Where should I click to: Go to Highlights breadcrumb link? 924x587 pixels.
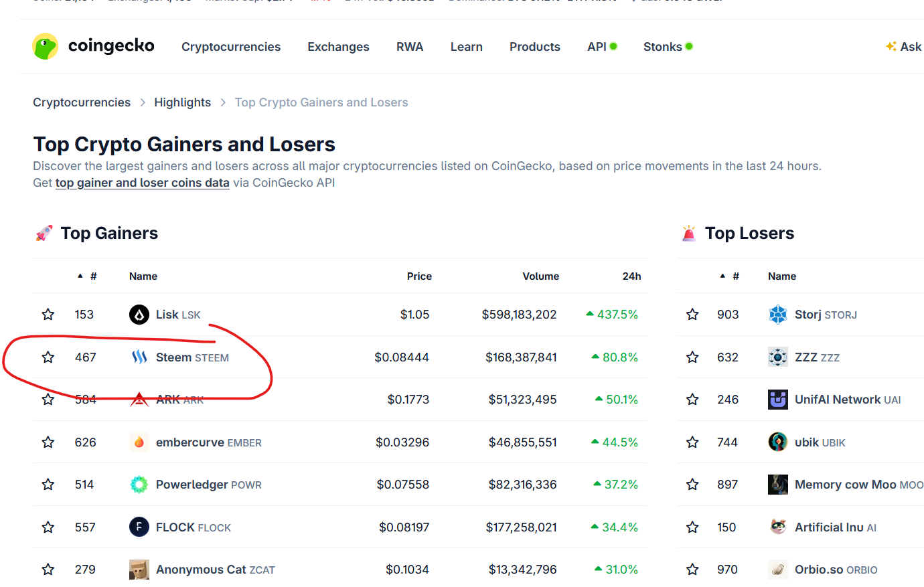coord(182,102)
